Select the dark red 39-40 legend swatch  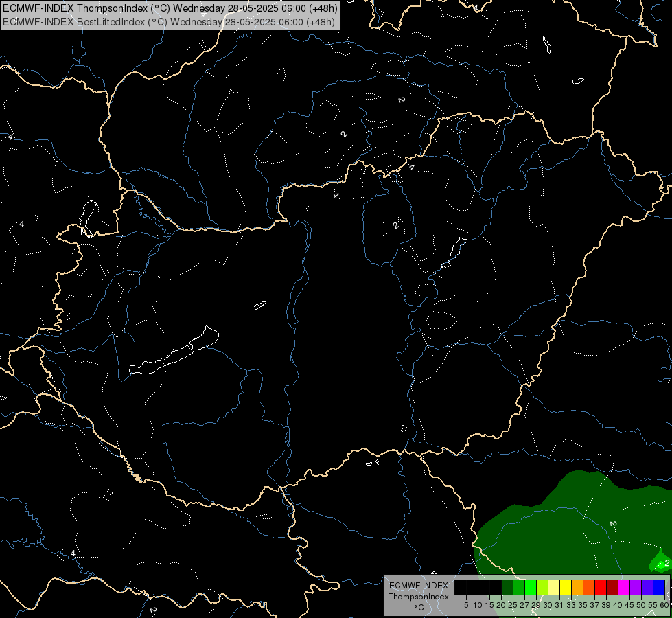tap(612, 587)
